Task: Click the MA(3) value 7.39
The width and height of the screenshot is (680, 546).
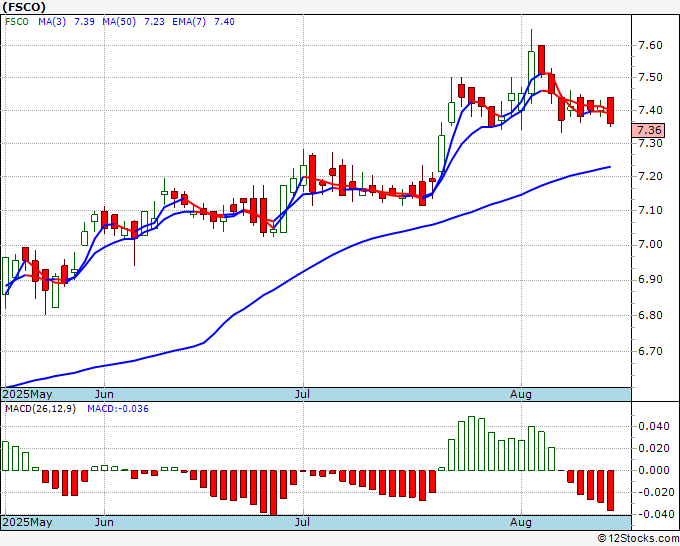Action: click(x=84, y=22)
